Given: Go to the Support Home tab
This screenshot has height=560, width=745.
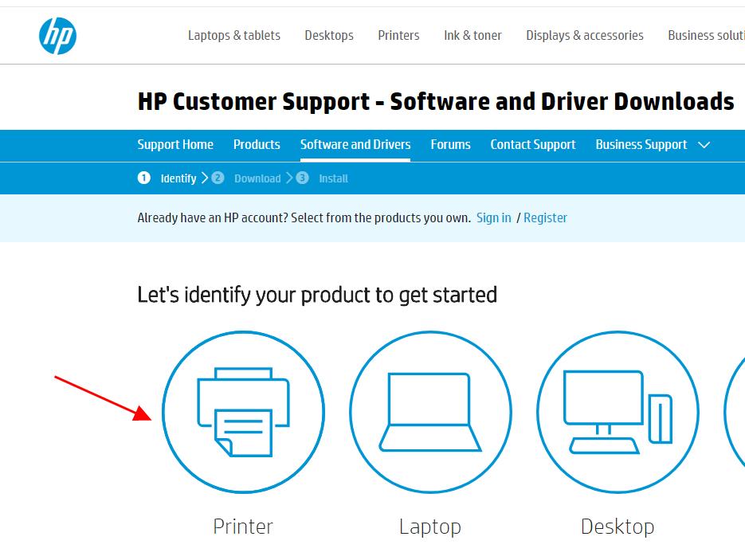Looking at the screenshot, I should (x=175, y=145).
